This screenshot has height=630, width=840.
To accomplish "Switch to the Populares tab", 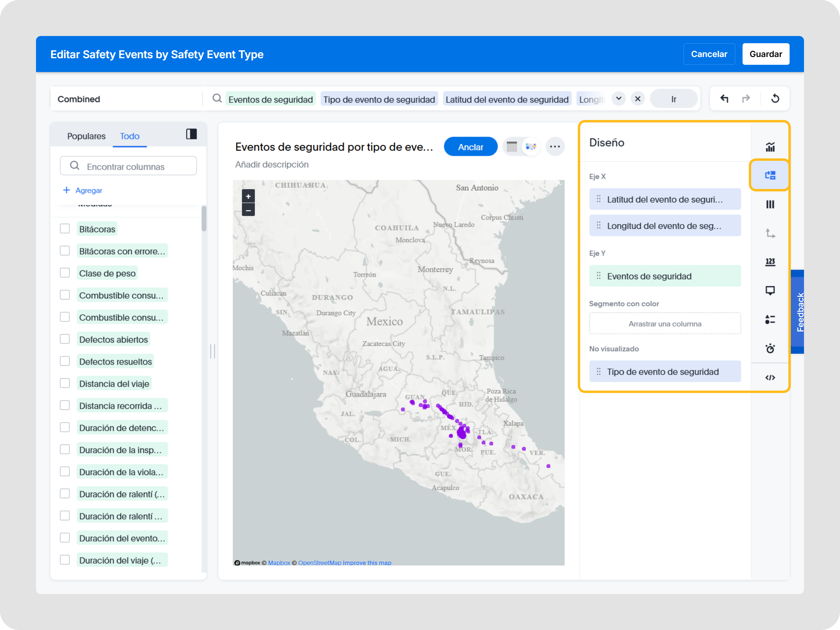I will (x=86, y=136).
